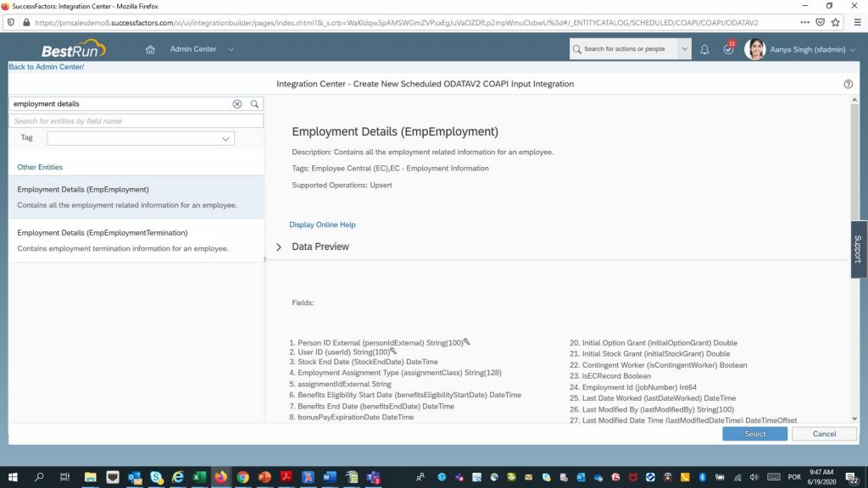Click the scrollbar up arrow in detail pane

pyautogui.click(x=854, y=100)
